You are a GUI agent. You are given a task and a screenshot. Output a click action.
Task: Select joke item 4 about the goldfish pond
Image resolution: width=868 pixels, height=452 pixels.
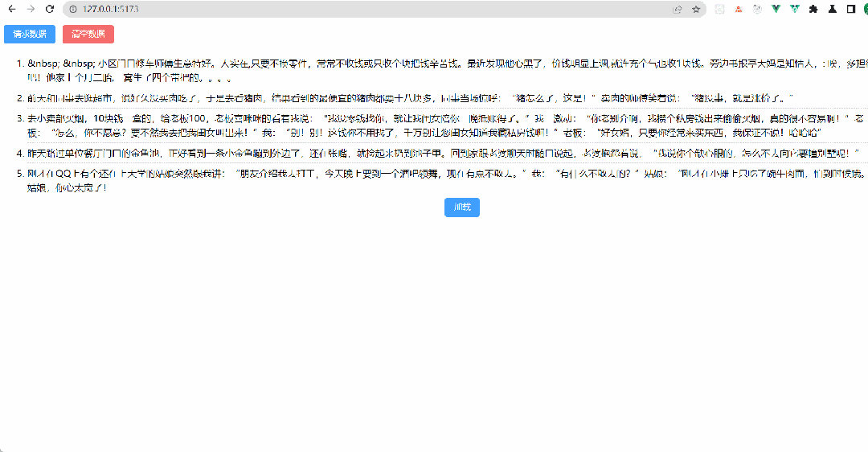click(448, 153)
